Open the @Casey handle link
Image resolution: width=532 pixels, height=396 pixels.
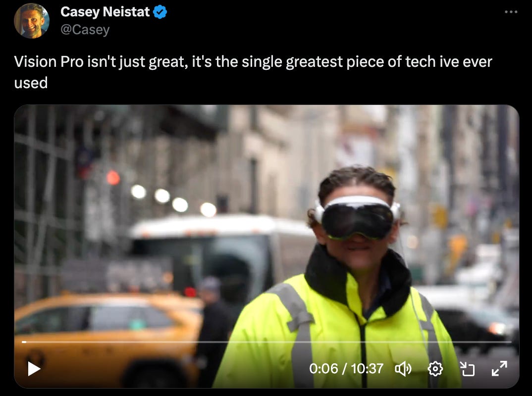pos(85,30)
